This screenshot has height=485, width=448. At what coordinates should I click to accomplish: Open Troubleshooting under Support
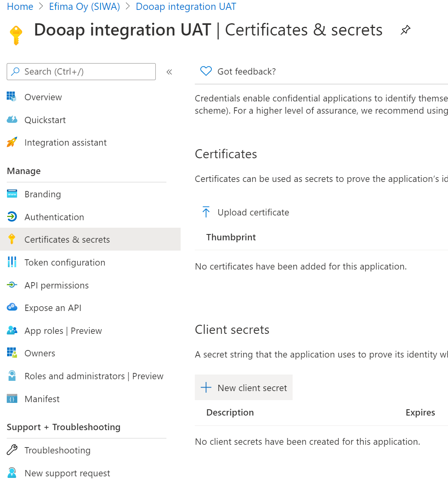click(x=90, y=450)
